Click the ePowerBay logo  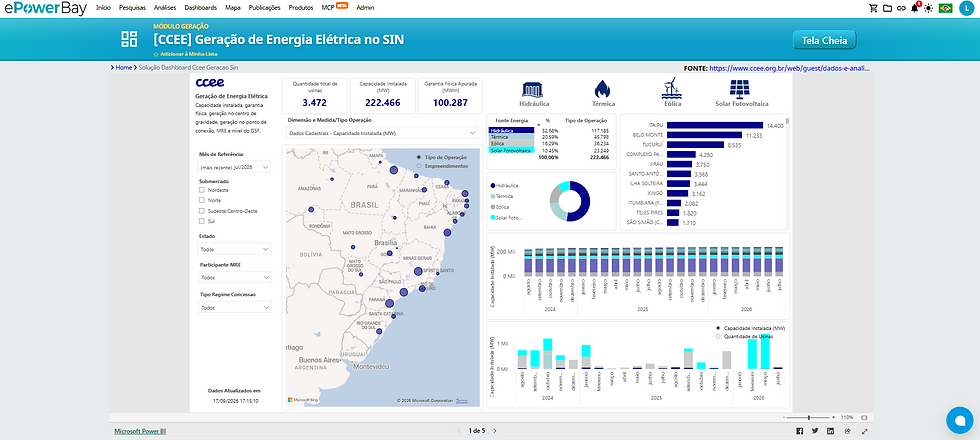(44, 8)
